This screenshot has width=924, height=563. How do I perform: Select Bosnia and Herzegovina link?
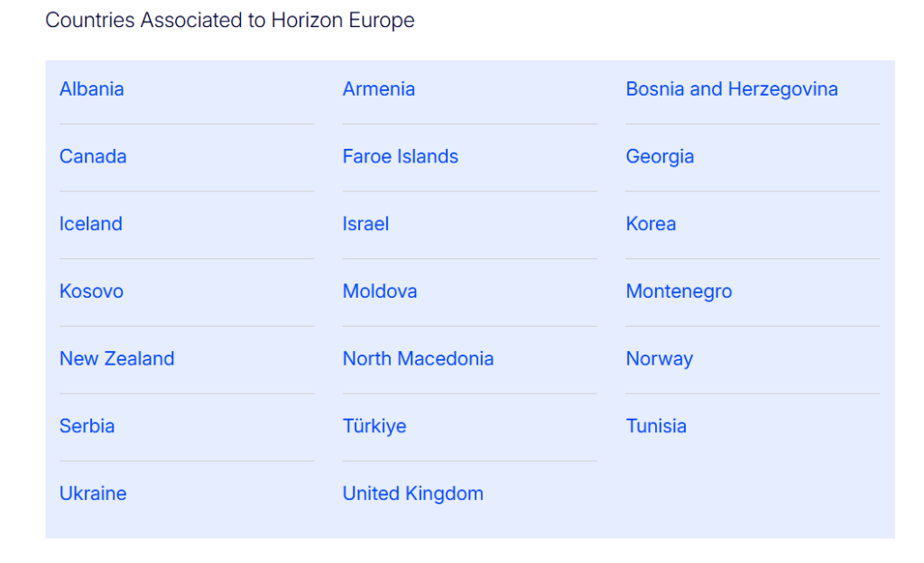(x=731, y=89)
